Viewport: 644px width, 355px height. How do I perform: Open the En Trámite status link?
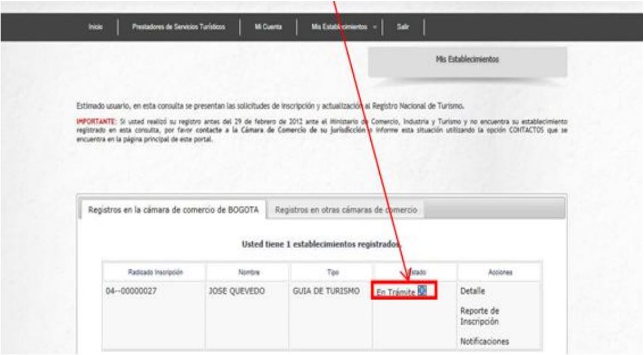click(x=396, y=292)
